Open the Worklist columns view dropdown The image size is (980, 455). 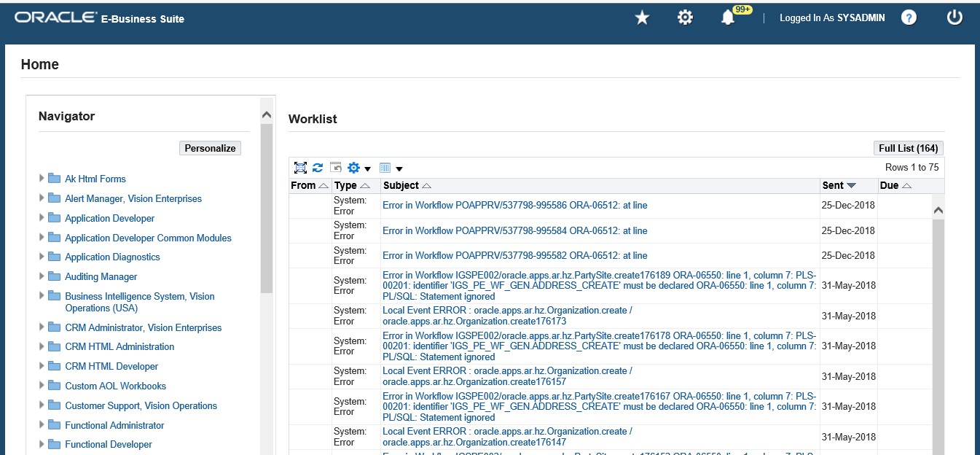(391, 168)
